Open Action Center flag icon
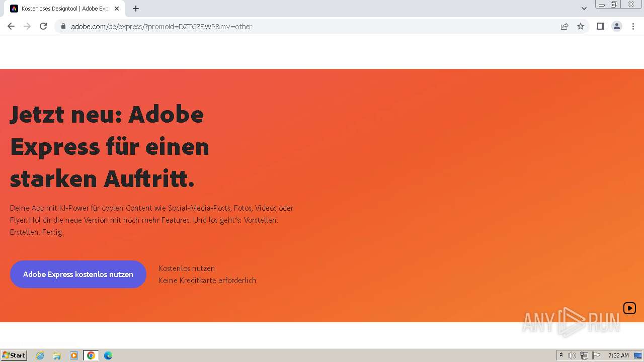Viewport: 644px width, 362px height. point(596,355)
